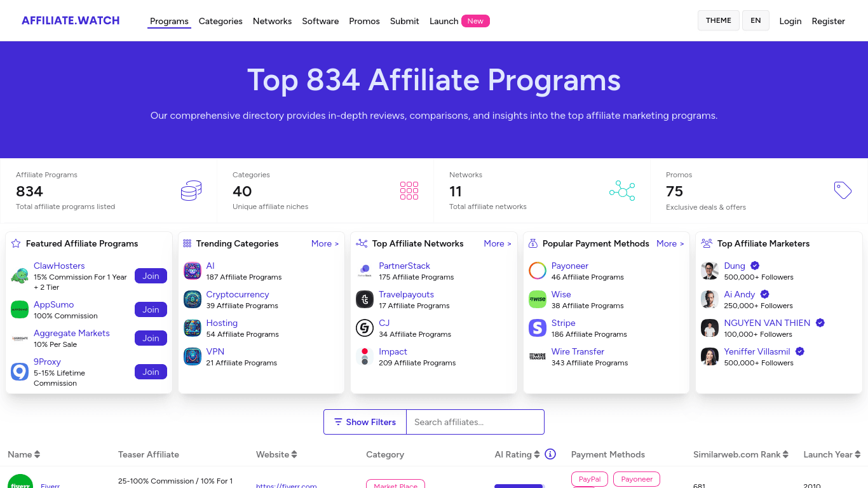Open the EN language selector

click(x=756, y=20)
